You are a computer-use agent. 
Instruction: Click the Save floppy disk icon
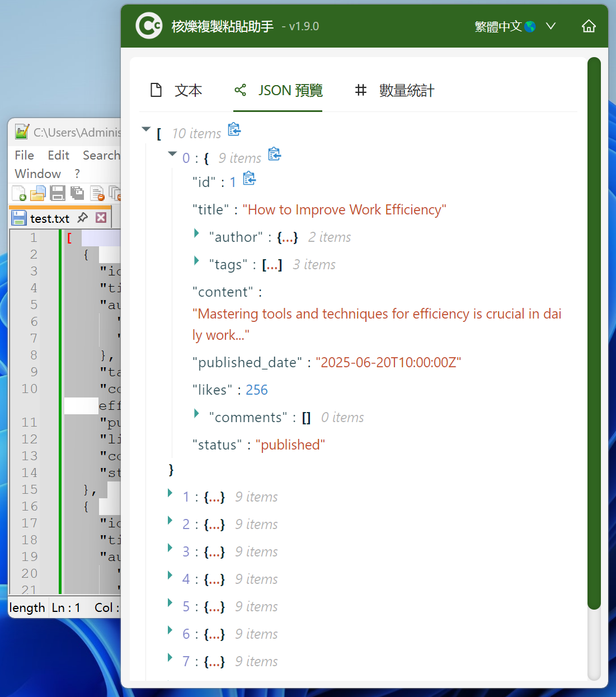coord(57,193)
